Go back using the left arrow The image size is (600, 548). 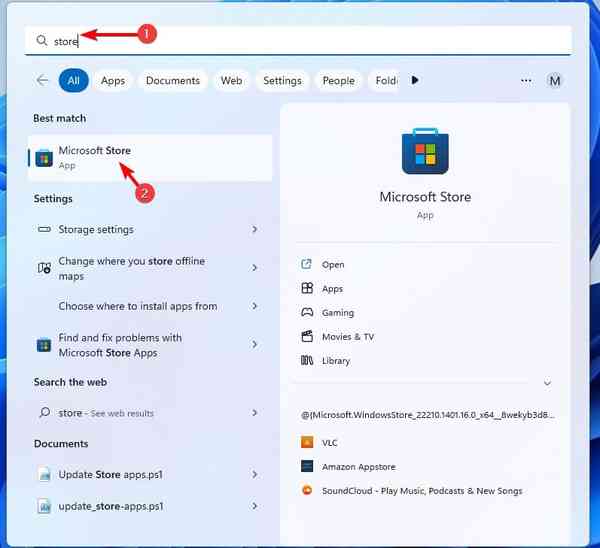pos(42,80)
